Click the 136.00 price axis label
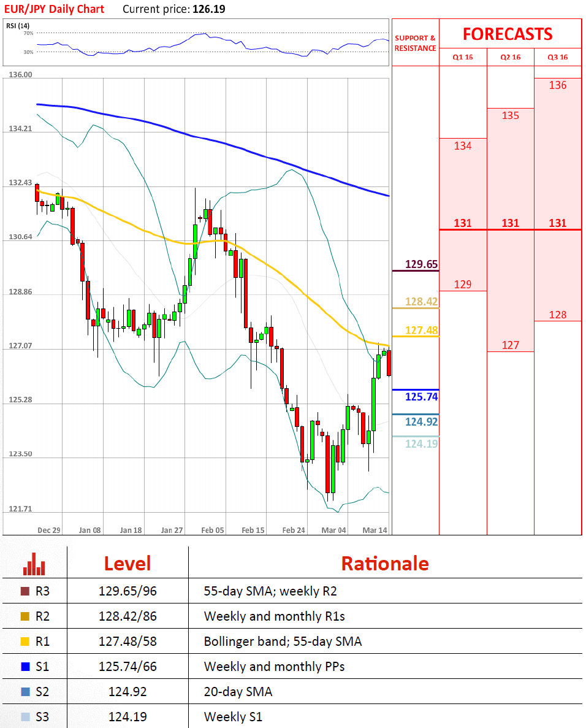586x728 pixels. [x=20, y=75]
